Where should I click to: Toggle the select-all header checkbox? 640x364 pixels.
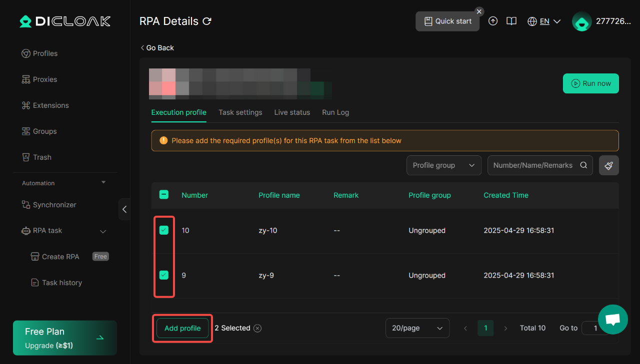[x=163, y=195]
